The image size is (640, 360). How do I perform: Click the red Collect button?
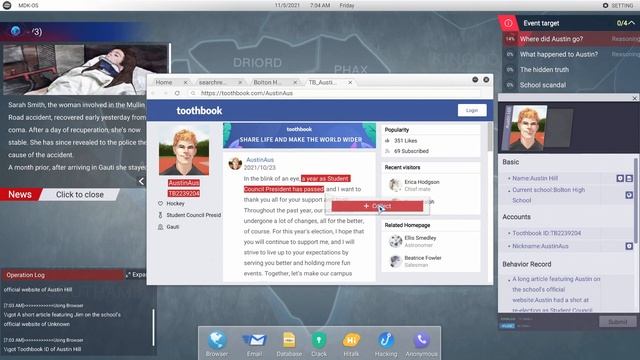(377, 206)
